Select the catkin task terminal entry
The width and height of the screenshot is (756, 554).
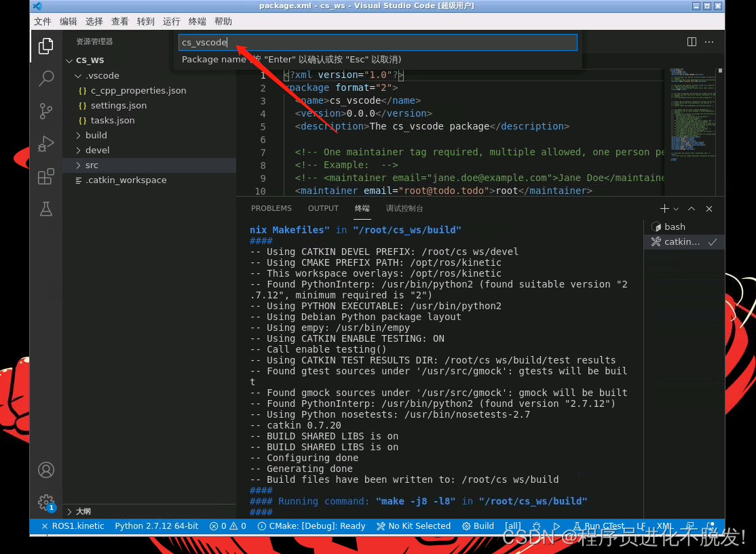[x=683, y=242]
